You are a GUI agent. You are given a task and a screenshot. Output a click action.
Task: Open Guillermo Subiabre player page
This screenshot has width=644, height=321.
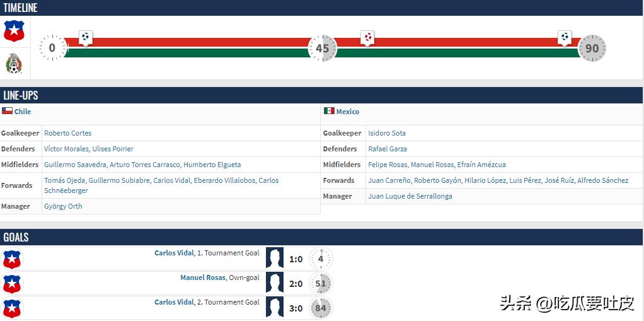(x=120, y=180)
